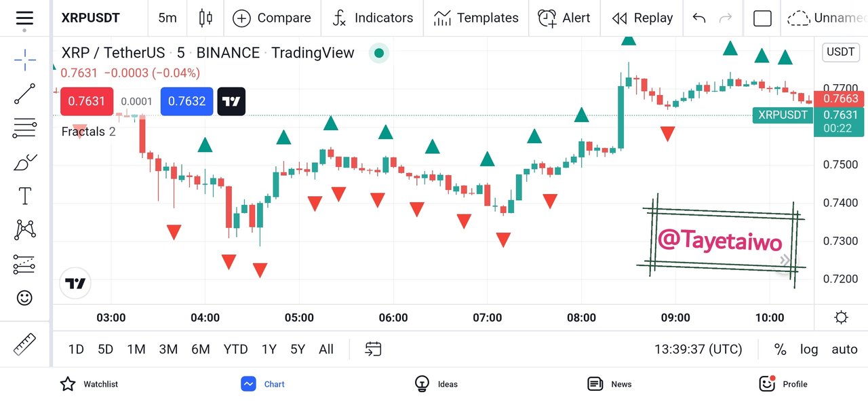Open the hamburger menu icon
The height and width of the screenshot is (401, 868).
click(x=24, y=18)
